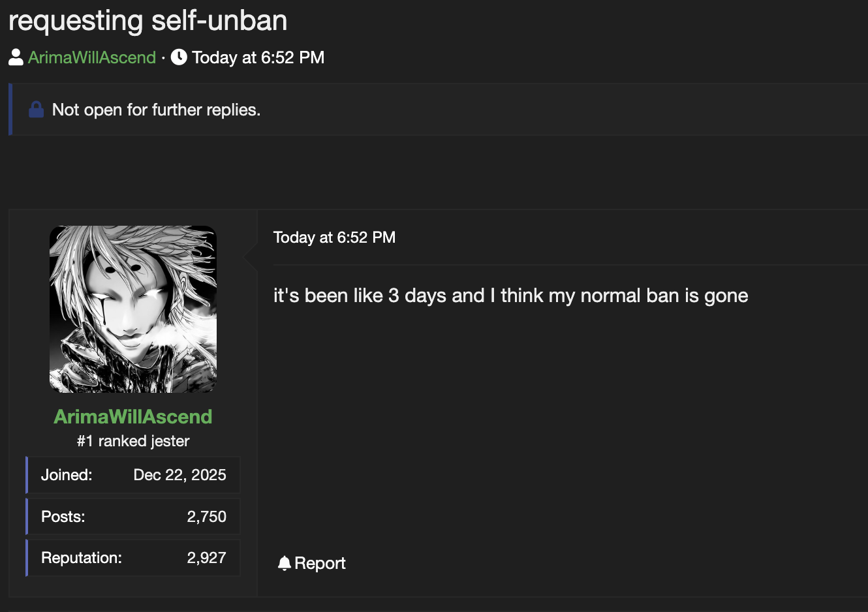The height and width of the screenshot is (612, 868).
Task: Click the clock icon by thread date
Action: point(179,57)
